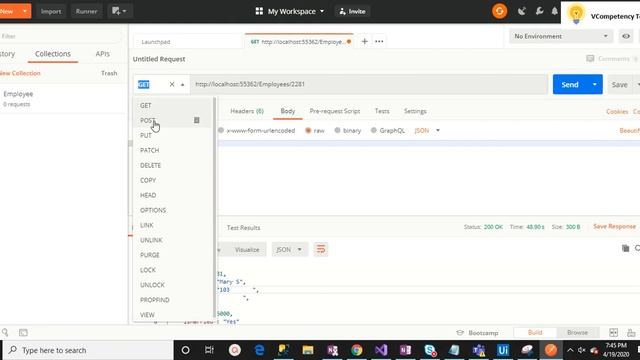The width and height of the screenshot is (640, 360).
Task: Toggle word wrap icon in response
Action: (x=321, y=249)
